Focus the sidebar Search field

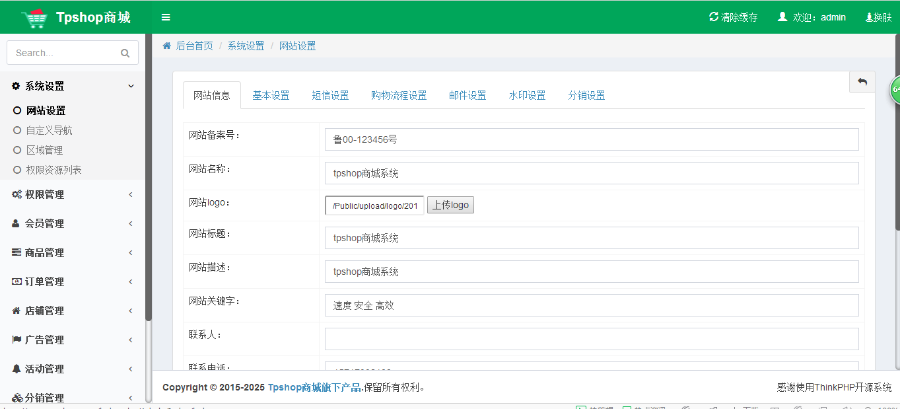click(72, 53)
